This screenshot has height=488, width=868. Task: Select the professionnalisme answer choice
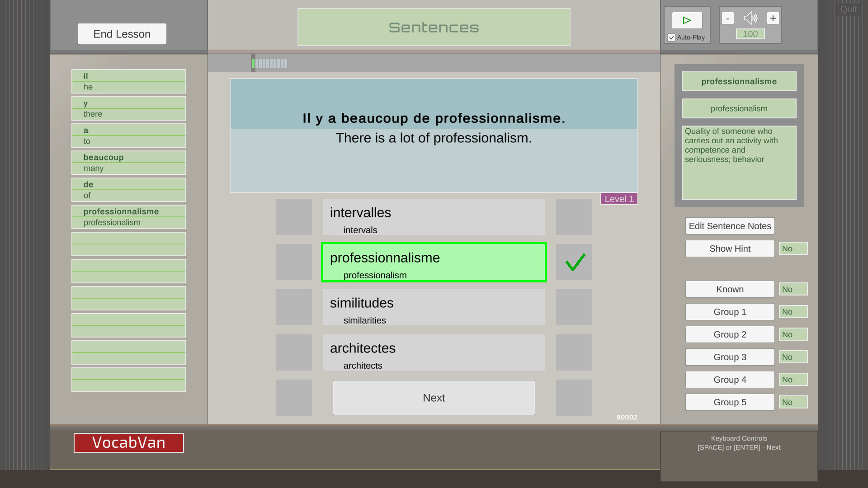[434, 262]
